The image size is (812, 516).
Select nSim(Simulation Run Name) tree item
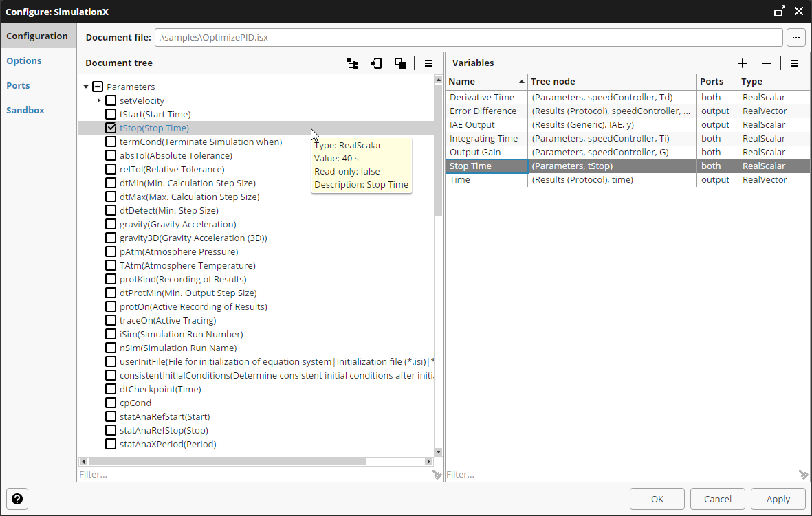point(178,348)
